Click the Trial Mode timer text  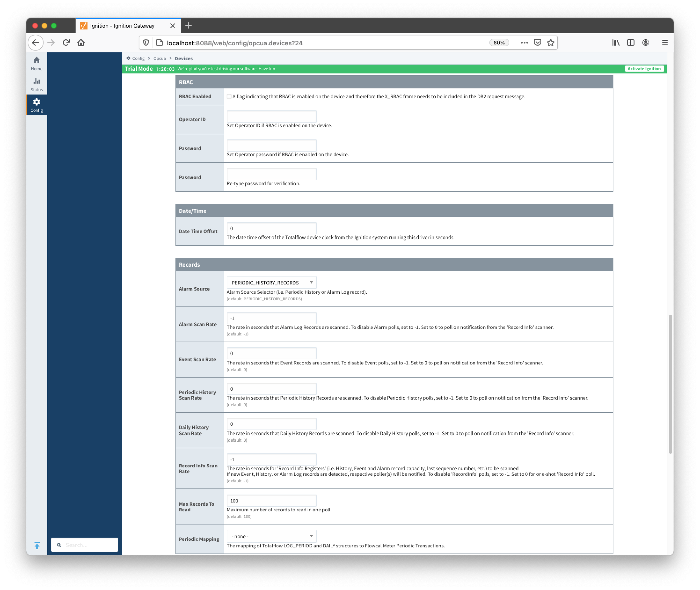[x=165, y=69]
